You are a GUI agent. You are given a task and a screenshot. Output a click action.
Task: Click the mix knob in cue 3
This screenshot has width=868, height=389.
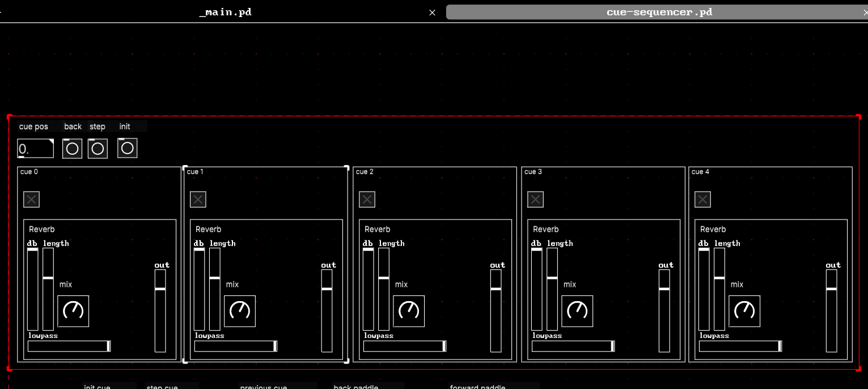coord(577,311)
